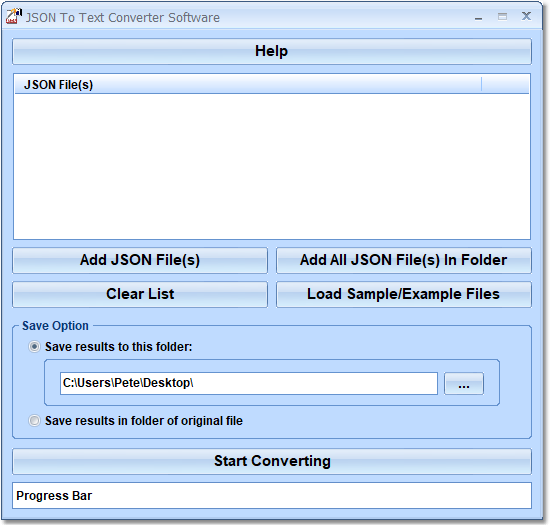Click Add JSON File(s) button
The width and height of the screenshot is (550, 527).
(140, 260)
